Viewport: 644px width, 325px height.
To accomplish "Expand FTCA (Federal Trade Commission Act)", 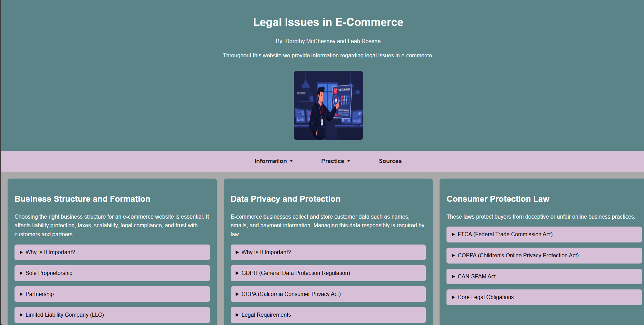I will click(x=544, y=235).
